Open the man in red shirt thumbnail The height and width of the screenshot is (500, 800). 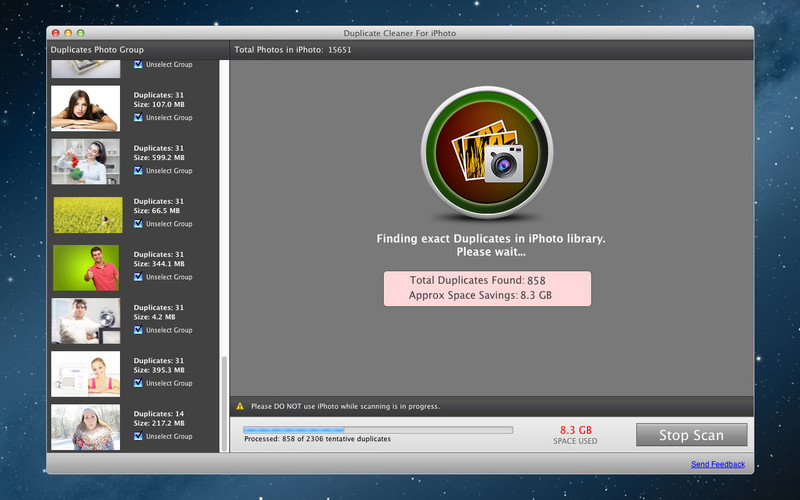(86, 267)
